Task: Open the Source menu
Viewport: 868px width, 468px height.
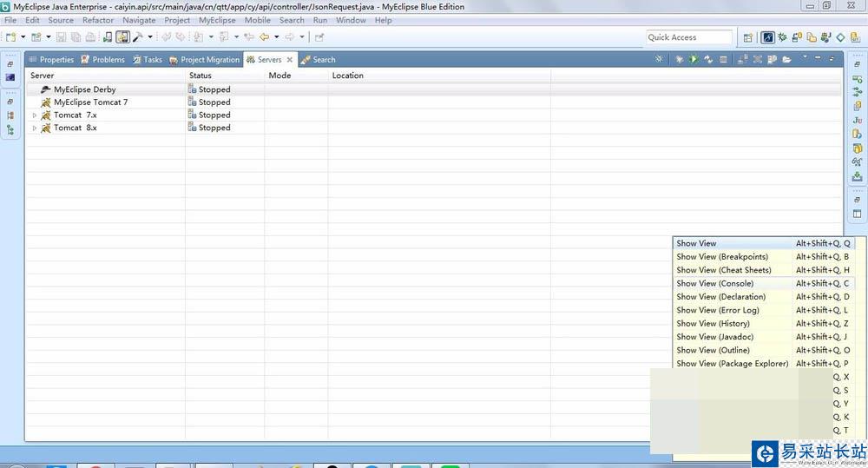Action: [61, 20]
